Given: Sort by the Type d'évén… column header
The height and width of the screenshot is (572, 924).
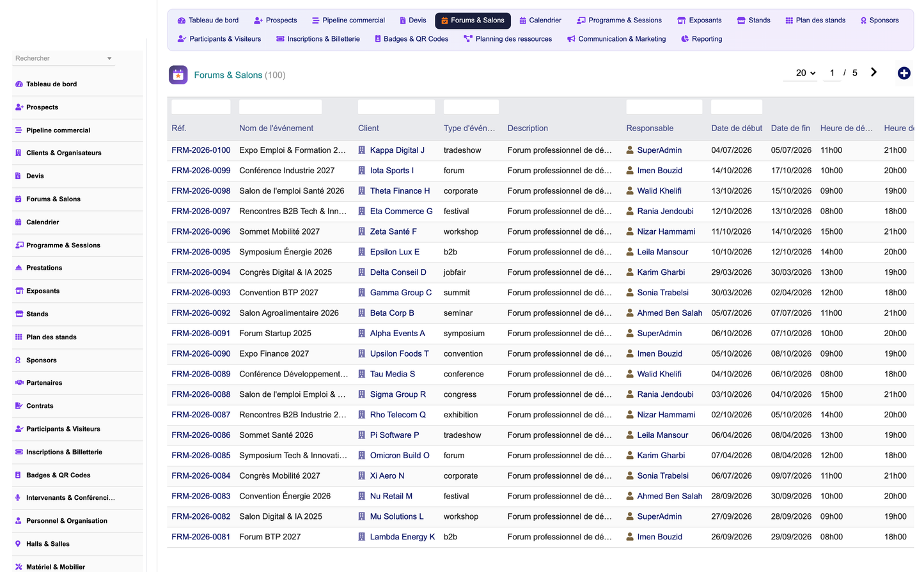Looking at the screenshot, I should pos(469,128).
